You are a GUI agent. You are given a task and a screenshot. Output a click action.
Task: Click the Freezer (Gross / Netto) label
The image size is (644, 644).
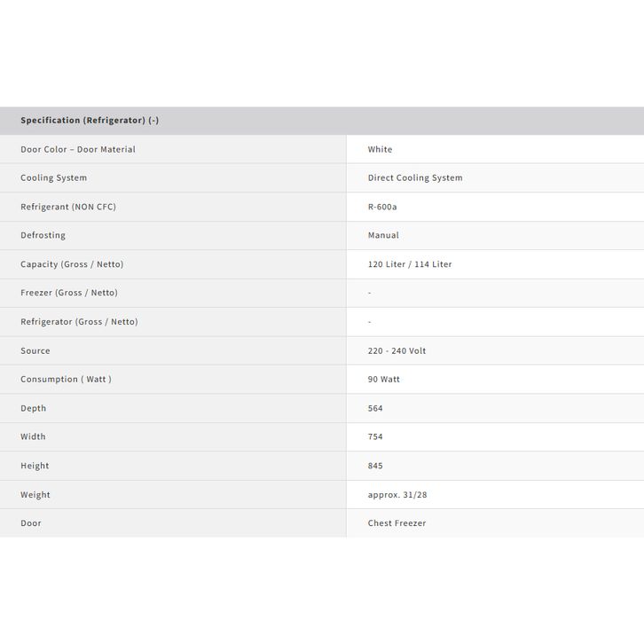click(69, 293)
